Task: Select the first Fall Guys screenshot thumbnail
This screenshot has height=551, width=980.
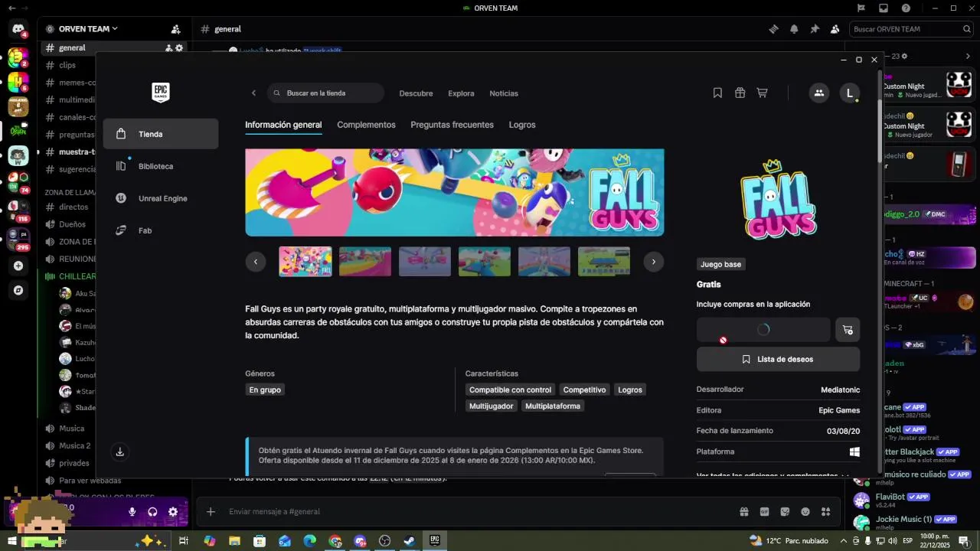Action: tap(305, 262)
